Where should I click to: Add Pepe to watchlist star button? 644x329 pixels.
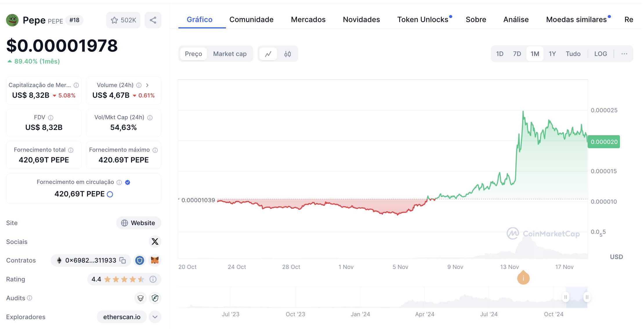coord(123,20)
